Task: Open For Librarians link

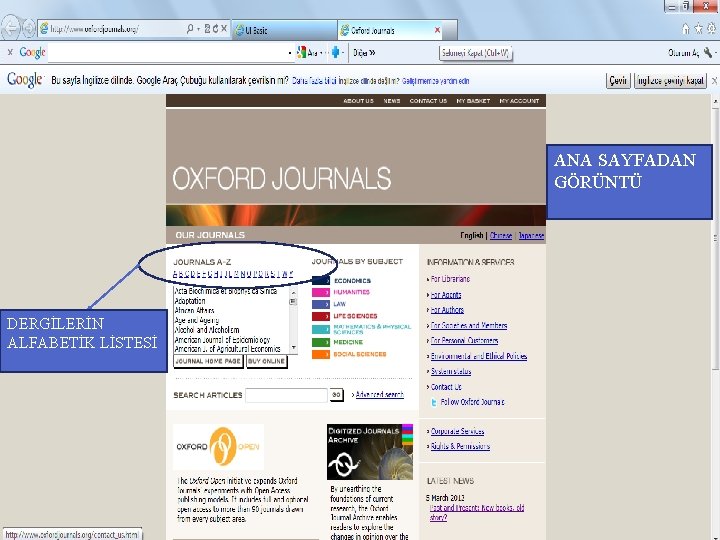Action: [x=450, y=279]
